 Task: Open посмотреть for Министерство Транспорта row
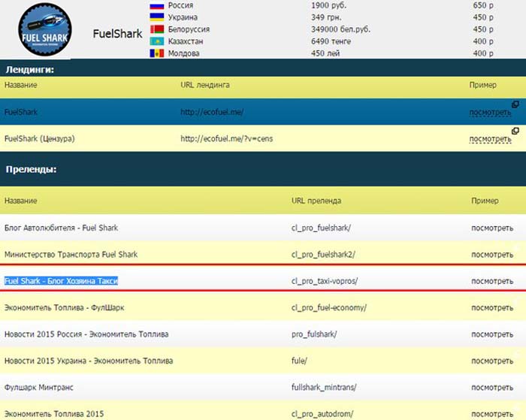click(492, 255)
